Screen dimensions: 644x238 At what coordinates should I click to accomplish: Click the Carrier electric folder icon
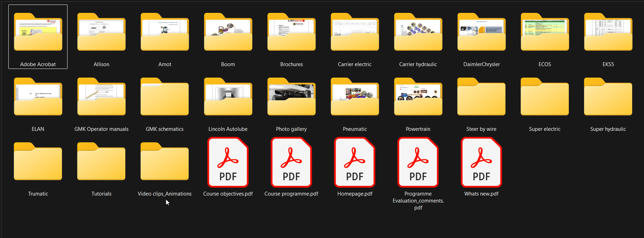(x=355, y=32)
